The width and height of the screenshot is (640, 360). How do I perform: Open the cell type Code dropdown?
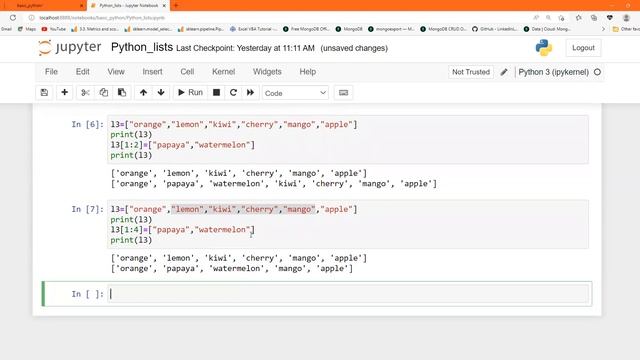tap(296, 93)
